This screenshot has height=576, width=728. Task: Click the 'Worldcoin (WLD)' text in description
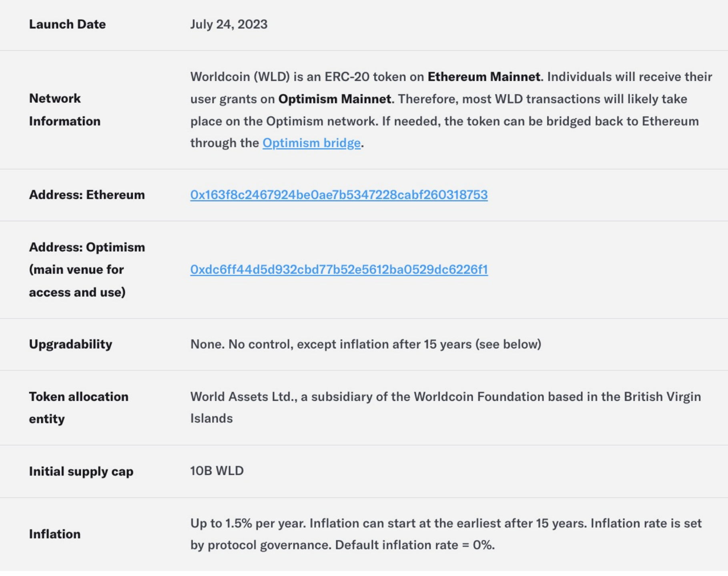coord(240,77)
